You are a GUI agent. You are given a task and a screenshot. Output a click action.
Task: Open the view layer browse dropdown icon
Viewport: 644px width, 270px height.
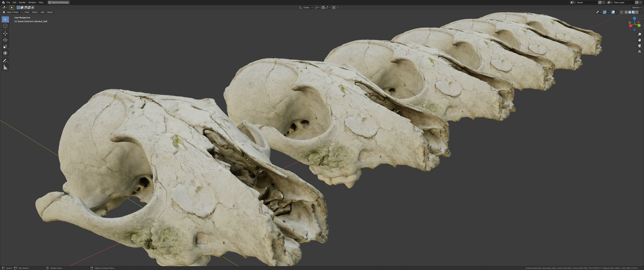click(610, 2)
